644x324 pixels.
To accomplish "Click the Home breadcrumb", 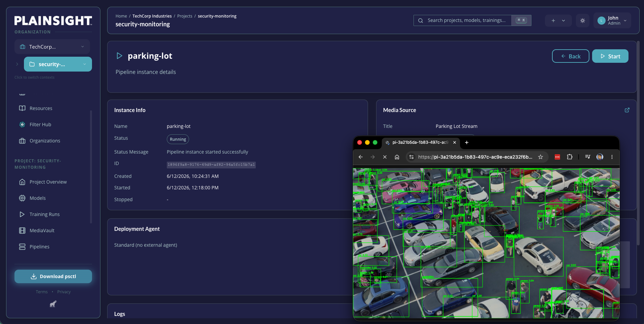I will (x=121, y=16).
